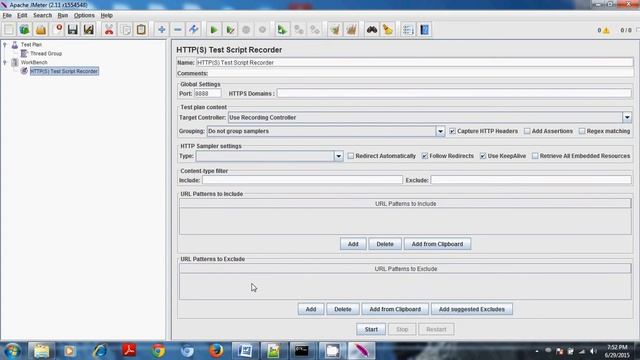
Task: Click the Paste clipboard icon
Action: pos(141,29)
